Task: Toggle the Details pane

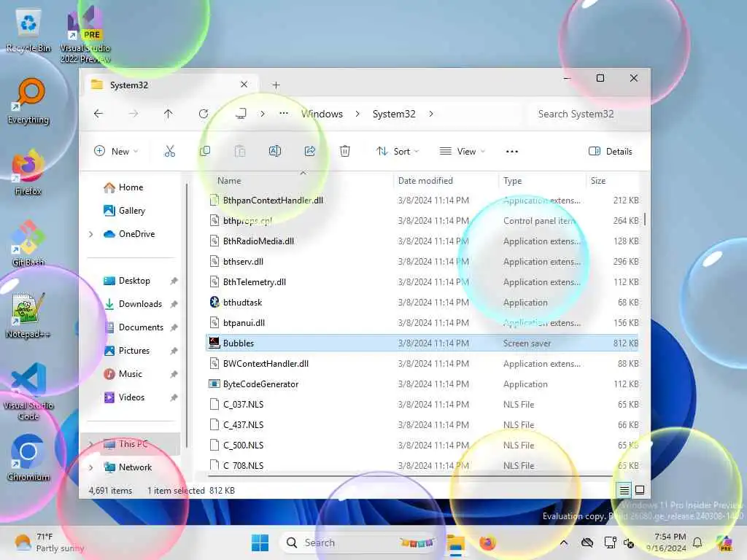Action: (x=611, y=152)
